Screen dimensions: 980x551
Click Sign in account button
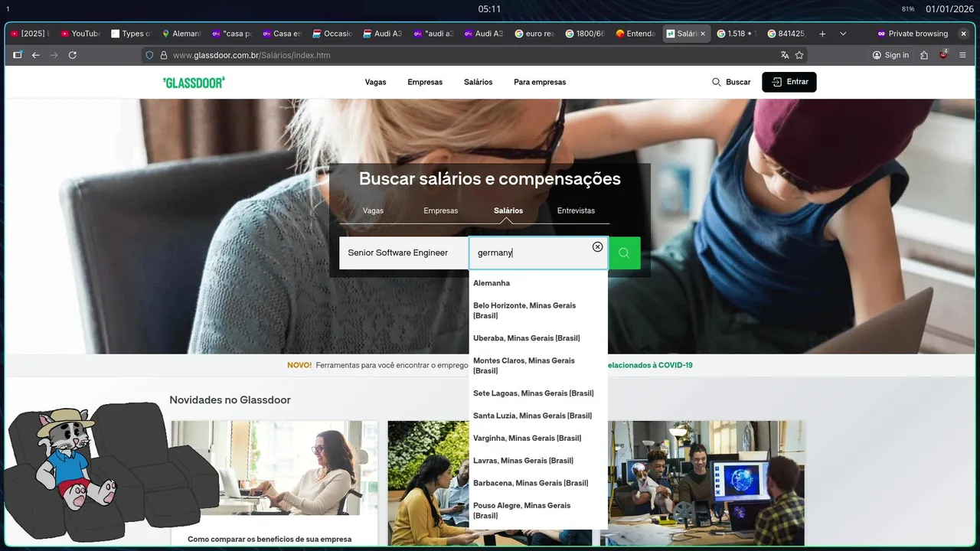890,55
